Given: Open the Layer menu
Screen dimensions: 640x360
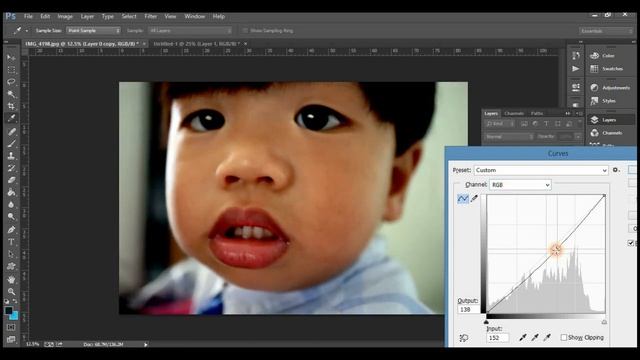Looking at the screenshot, I should coord(87,16).
